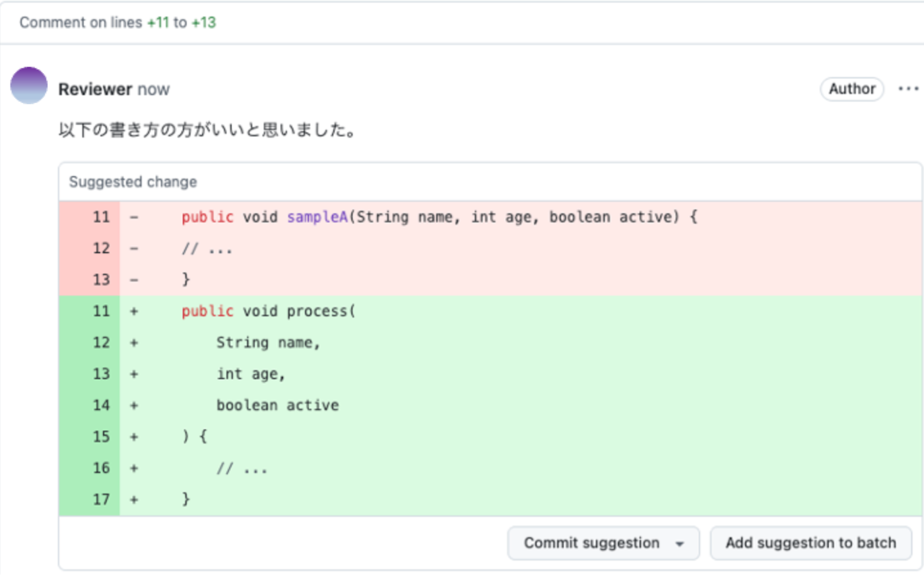Expand the Commit suggestion dropdown arrow

(680, 544)
